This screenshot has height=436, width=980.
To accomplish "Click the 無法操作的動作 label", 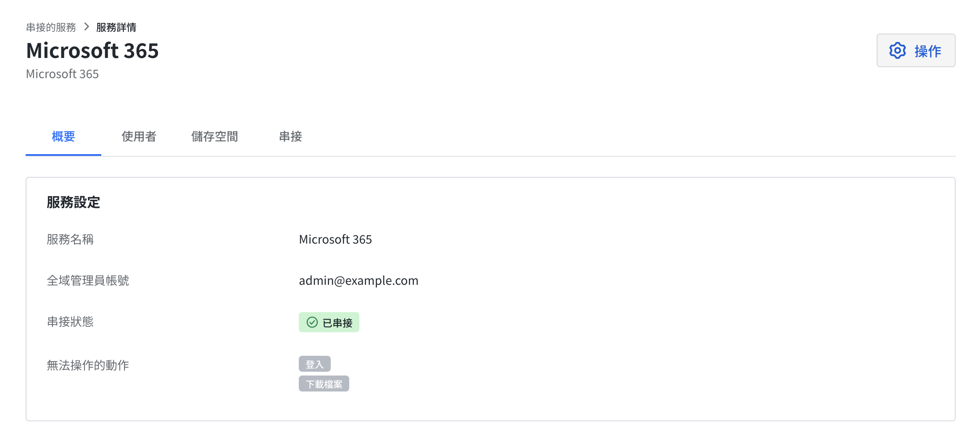I will pos(88,365).
